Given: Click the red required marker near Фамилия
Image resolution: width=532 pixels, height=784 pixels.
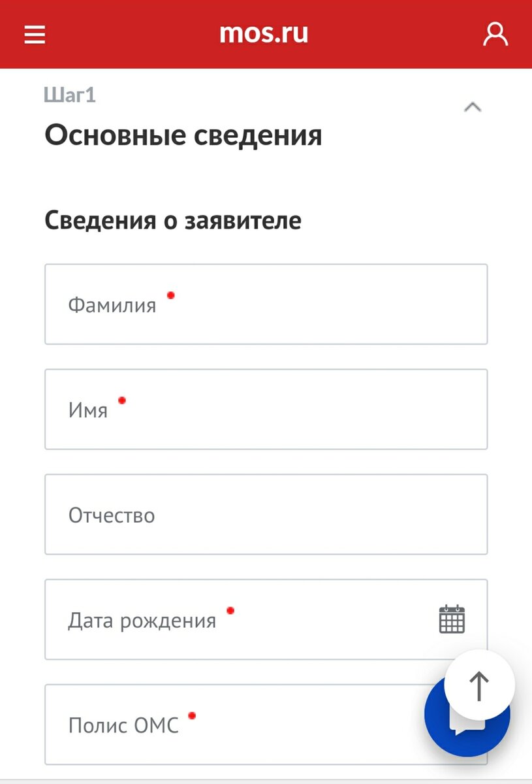Looking at the screenshot, I should [x=171, y=295].
